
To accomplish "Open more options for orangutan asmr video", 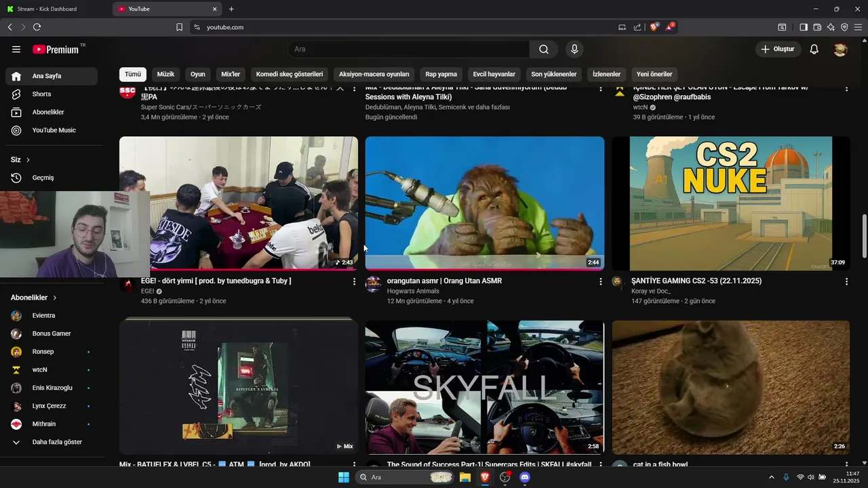I will pyautogui.click(x=600, y=281).
